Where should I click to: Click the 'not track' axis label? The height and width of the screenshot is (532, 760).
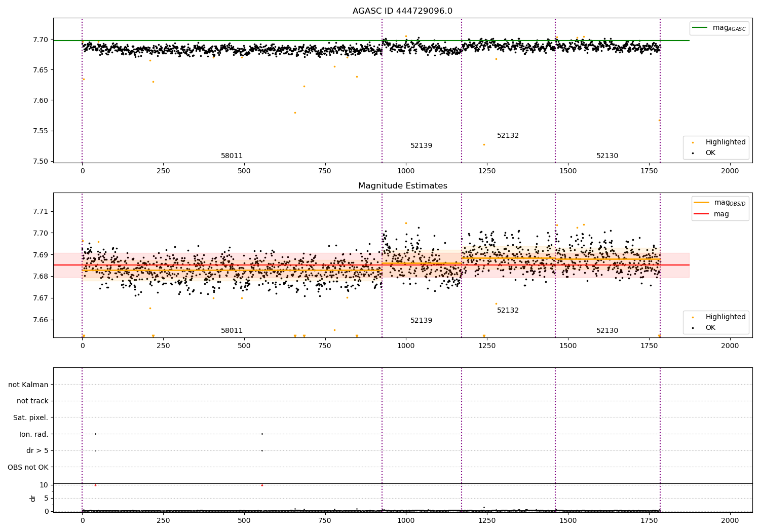tap(32, 401)
